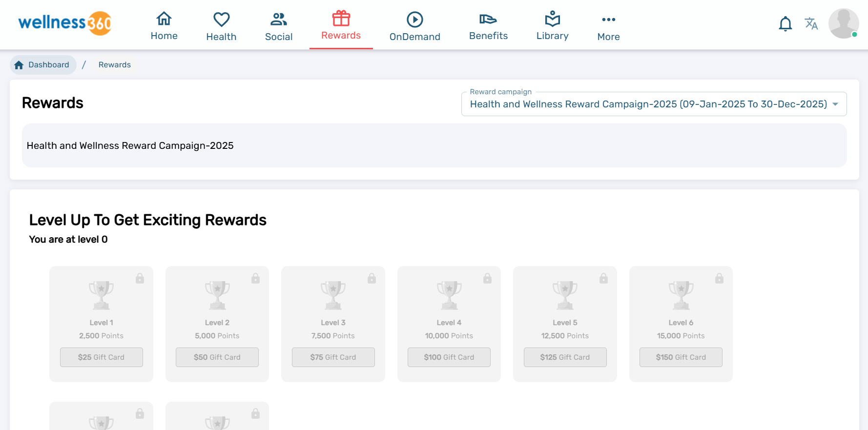The width and height of the screenshot is (868, 430).
Task: Click the Level 5 trophy icon
Action: click(x=565, y=295)
